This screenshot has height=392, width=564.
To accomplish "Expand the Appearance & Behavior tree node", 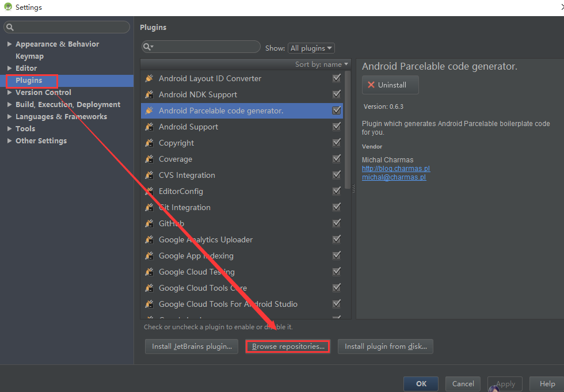I will [9, 44].
